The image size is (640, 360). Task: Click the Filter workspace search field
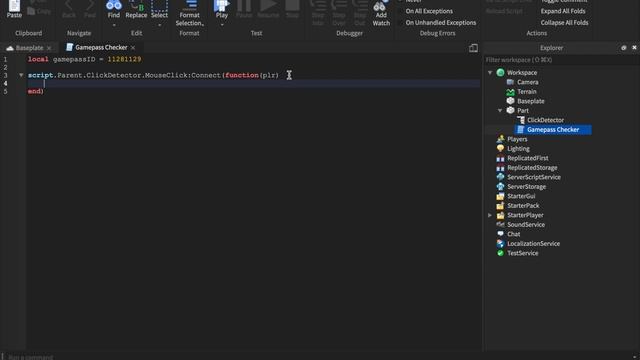561,60
